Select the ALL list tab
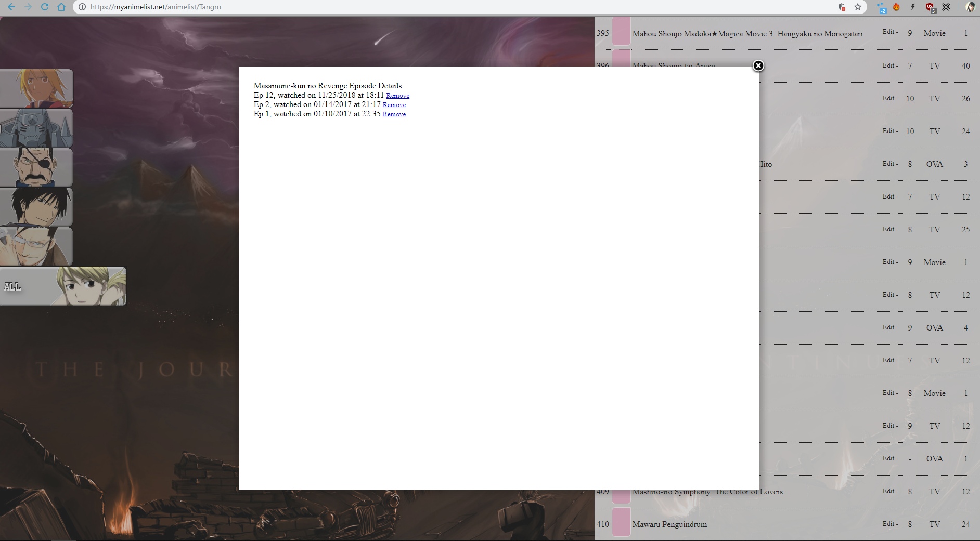Image resolution: width=980 pixels, height=541 pixels. coord(62,286)
